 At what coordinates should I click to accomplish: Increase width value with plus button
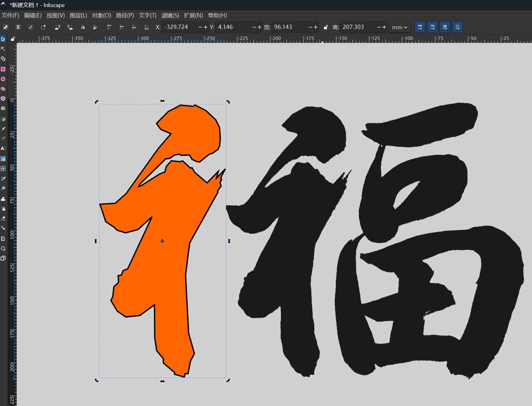coord(316,27)
